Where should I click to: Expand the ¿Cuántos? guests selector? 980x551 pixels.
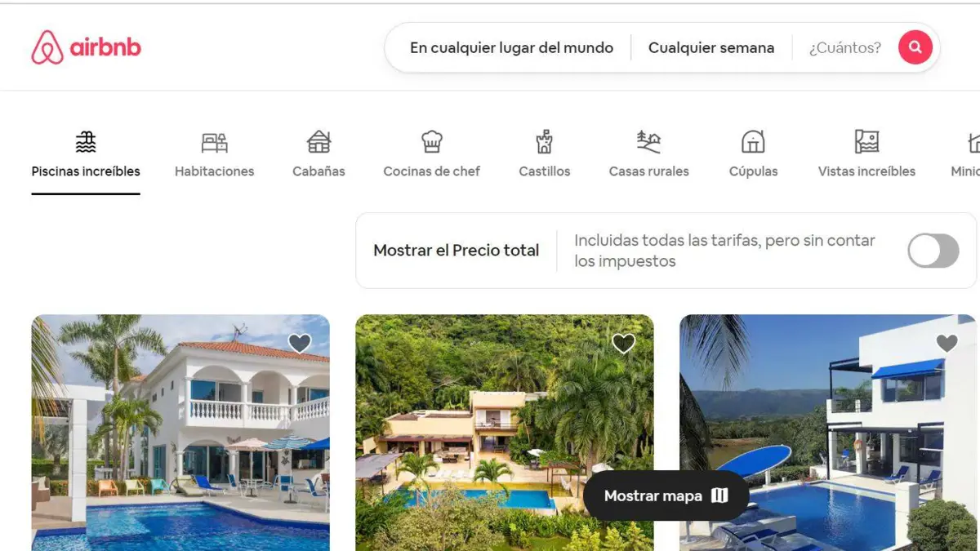click(x=845, y=47)
